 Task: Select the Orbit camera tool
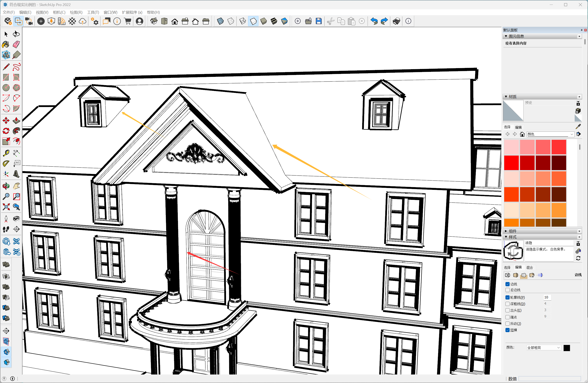point(6,186)
